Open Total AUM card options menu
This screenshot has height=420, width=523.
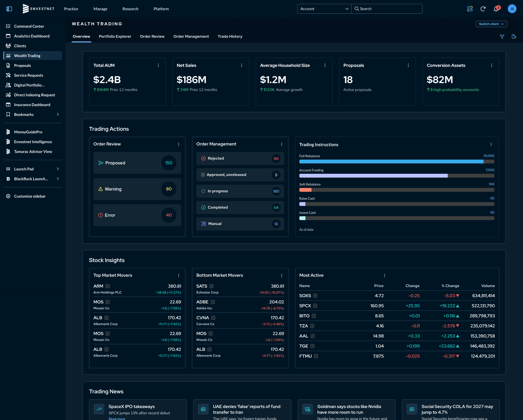tap(158, 65)
